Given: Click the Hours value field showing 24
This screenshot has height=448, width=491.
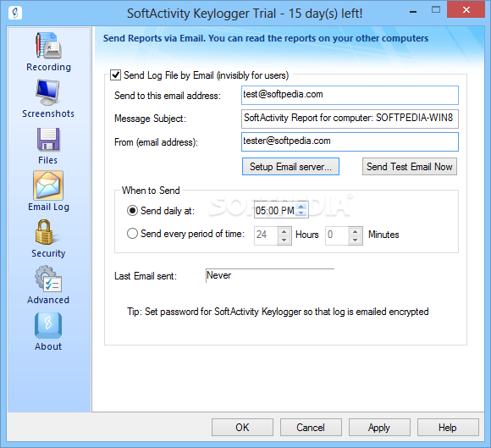Looking at the screenshot, I should click(266, 235).
